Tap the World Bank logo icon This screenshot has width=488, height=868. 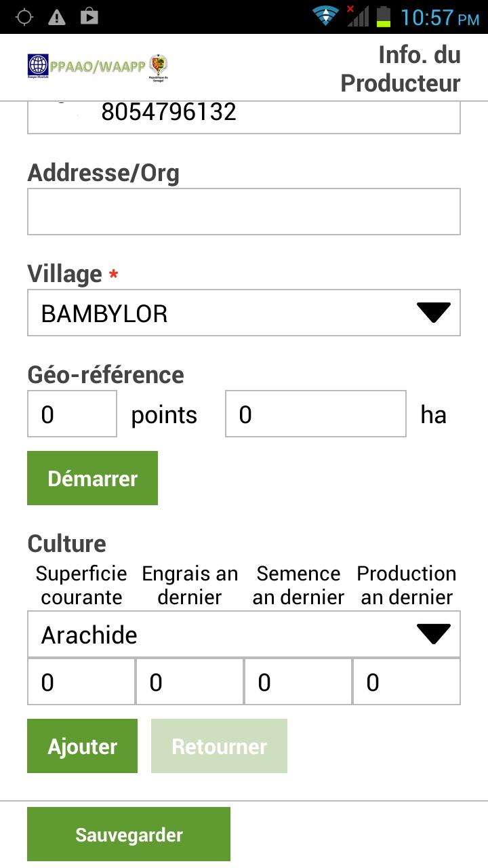pyautogui.click(x=38, y=67)
